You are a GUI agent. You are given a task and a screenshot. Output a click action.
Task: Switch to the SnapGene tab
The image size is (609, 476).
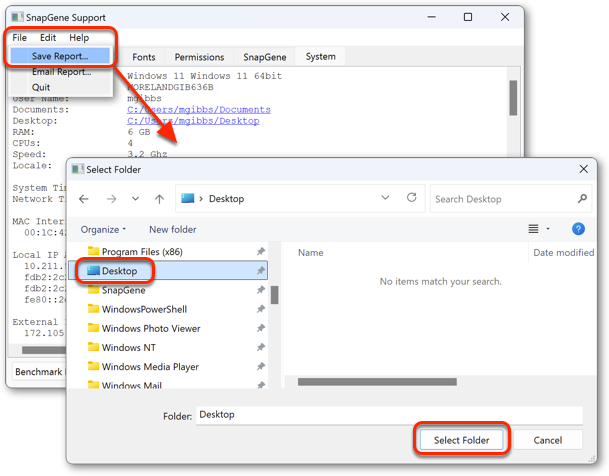tap(264, 57)
